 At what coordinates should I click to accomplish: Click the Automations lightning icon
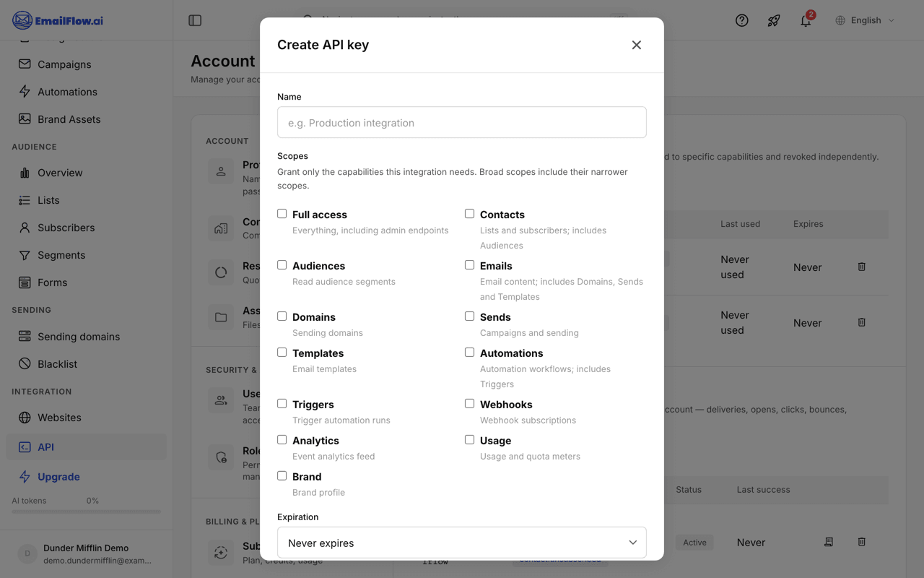[25, 91]
